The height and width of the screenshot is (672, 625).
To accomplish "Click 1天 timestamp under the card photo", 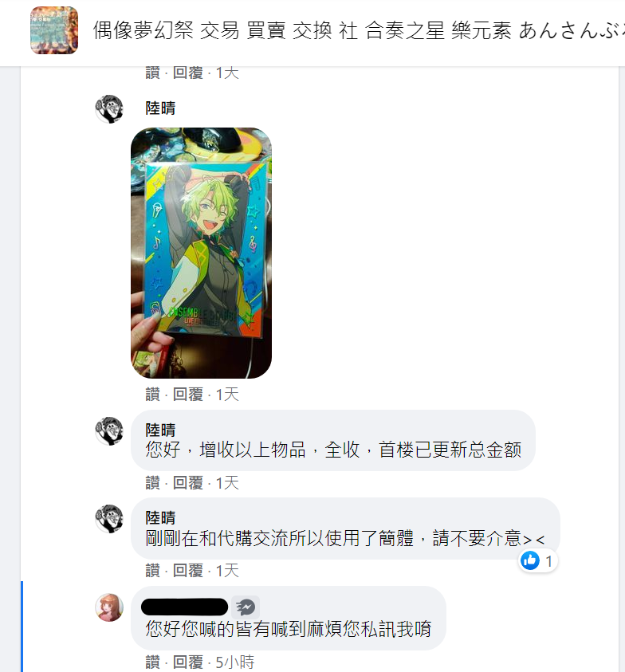I will (227, 395).
